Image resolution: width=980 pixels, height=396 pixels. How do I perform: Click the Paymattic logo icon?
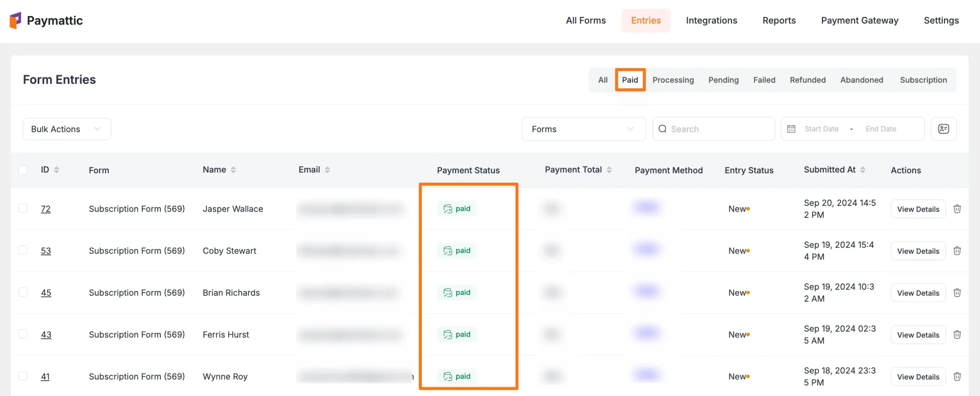tap(15, 20)
